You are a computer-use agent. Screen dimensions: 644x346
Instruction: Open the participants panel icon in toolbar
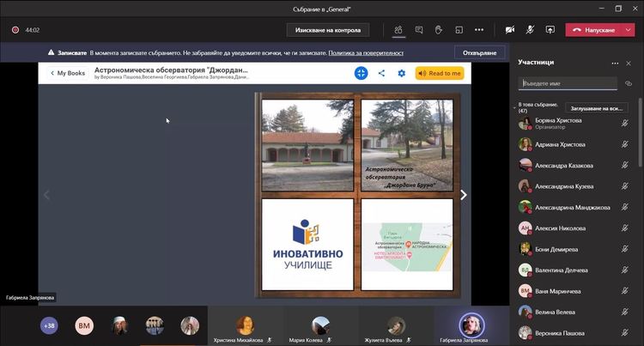[x=398, y=30]
